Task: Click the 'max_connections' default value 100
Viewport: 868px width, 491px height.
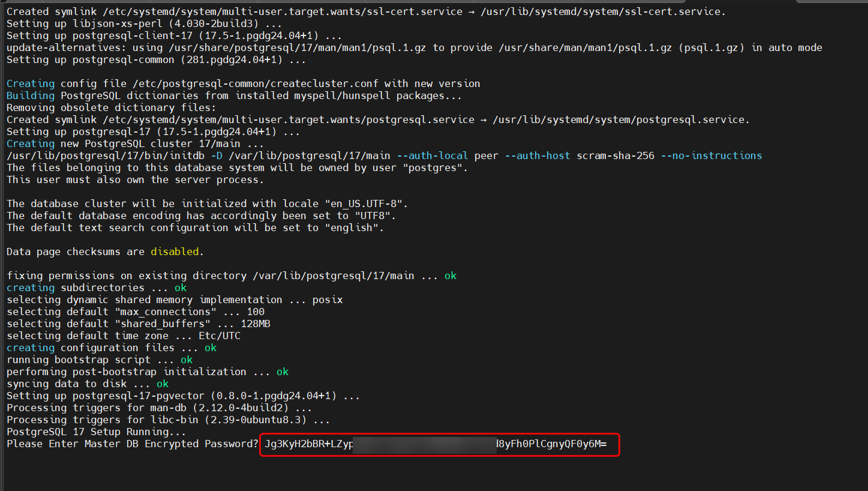Action: [x=256, y=312]
